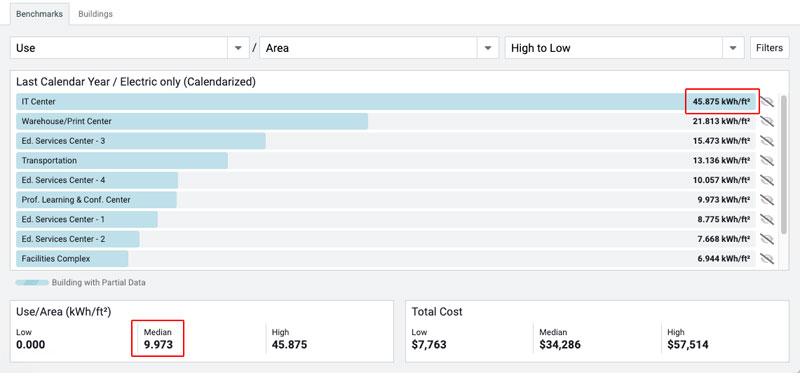Click the 15.473 kWh/ft² value
The width and height of the screenshot is (800, 373).
point(721,141)
